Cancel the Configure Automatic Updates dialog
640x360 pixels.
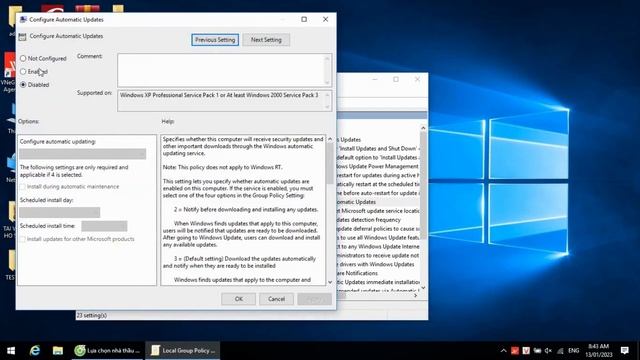point(276,299)
